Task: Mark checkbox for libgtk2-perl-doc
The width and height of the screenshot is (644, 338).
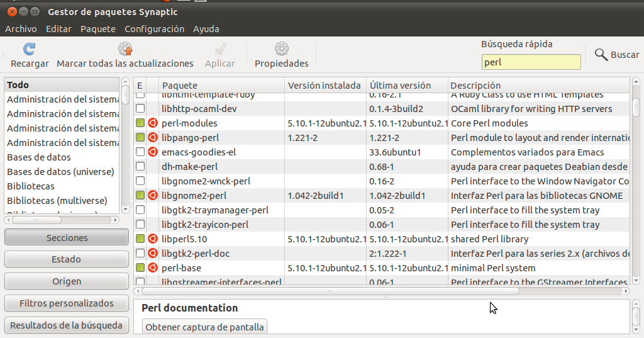Action: [140, 253]
